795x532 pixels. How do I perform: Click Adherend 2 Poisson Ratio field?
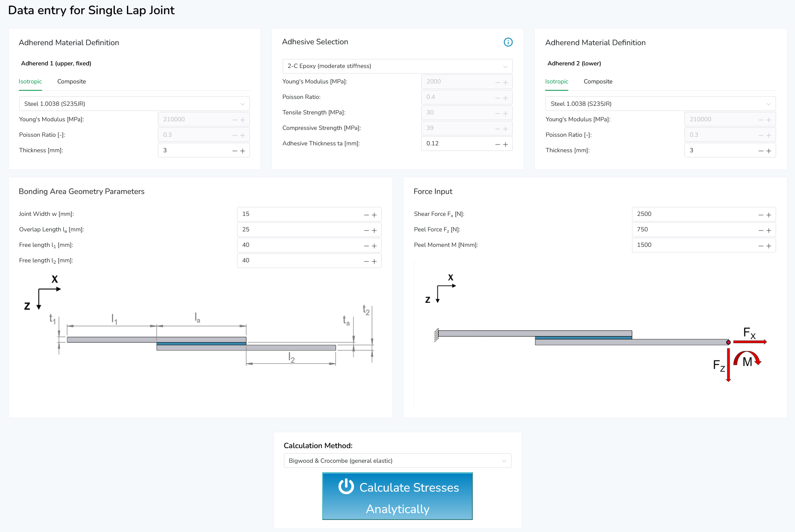(730, 135)
